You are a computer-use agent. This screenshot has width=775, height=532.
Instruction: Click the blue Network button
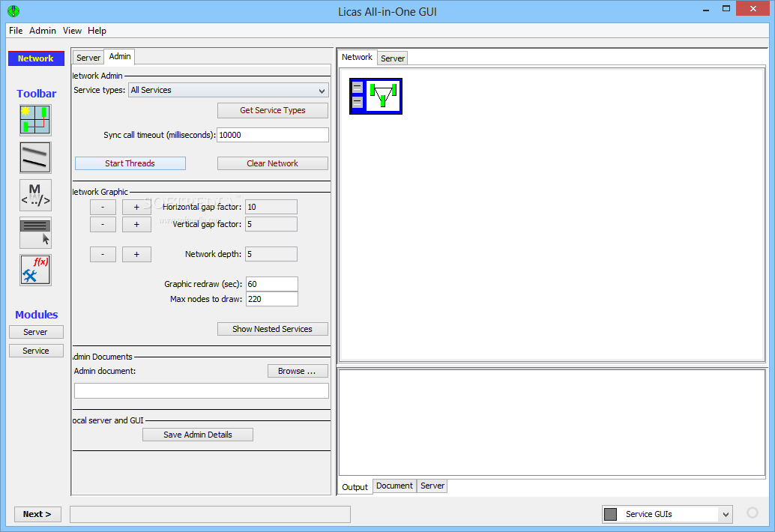36,58
